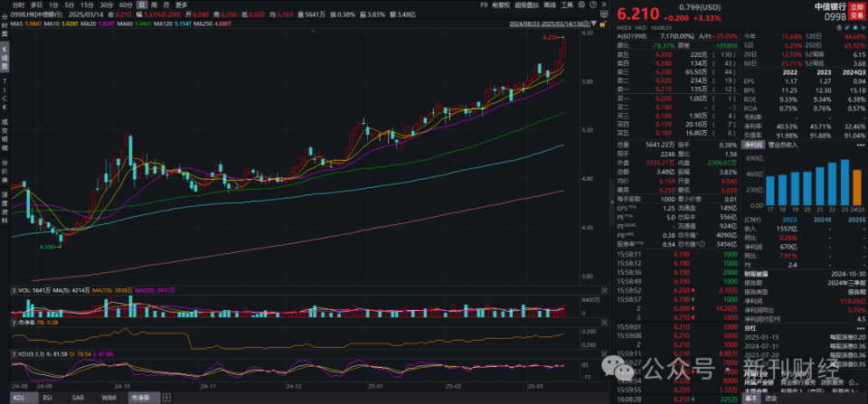Close the 市净率 indicator panel
This screenshot has width=868, height=404.
coord(604,321)
